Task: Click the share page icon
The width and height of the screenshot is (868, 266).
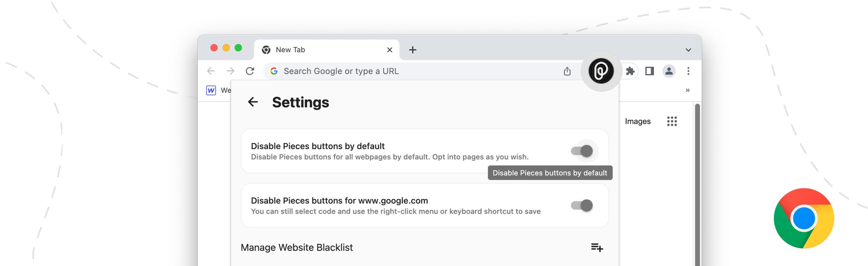Action: pos(567,71)
